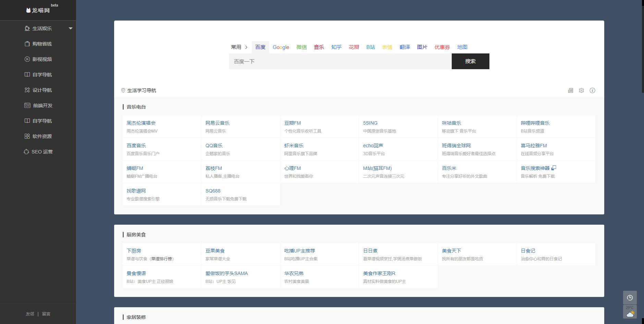Expand the 常用 search category chevron

(x=246, y=47)
